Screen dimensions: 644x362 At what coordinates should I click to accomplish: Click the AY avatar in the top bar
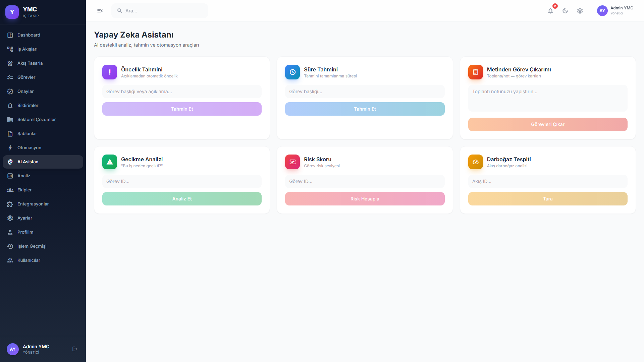(x=602, y=11)
